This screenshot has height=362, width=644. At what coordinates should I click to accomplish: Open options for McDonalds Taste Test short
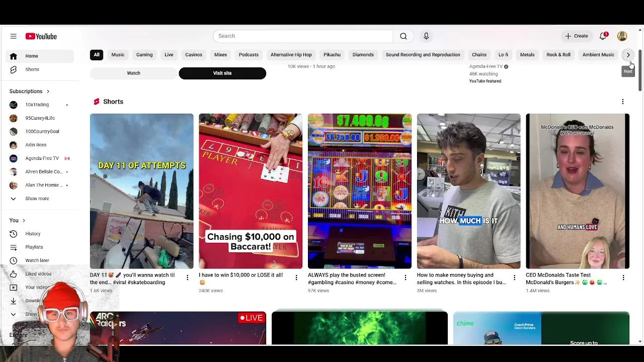pos(623,278)
